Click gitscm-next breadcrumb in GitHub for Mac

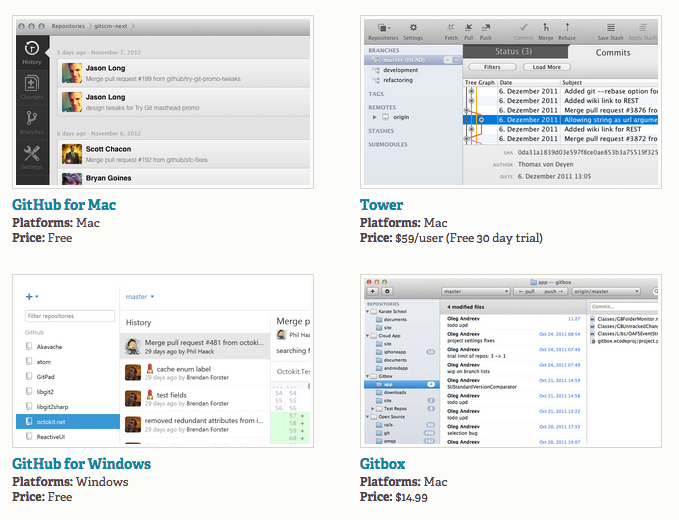(110, 26)
